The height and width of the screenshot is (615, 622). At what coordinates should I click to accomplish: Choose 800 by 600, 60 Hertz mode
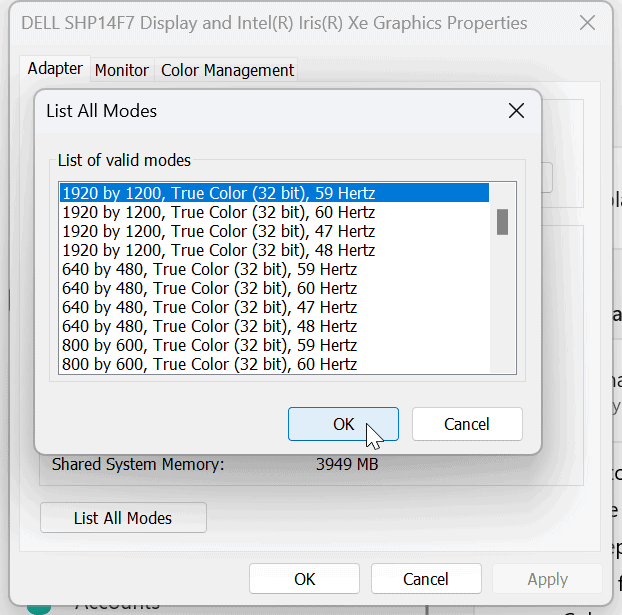click(209, 364)
